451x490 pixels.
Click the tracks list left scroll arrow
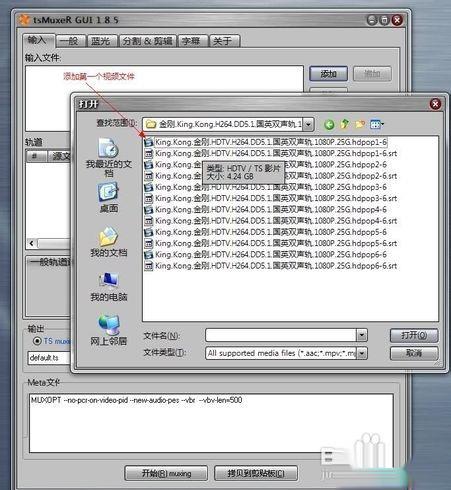point(32,243)
